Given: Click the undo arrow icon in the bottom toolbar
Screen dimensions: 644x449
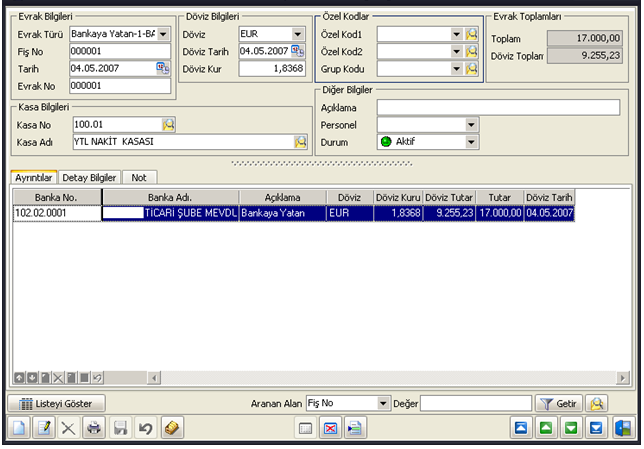Looking at the screenshot, I should pyautogui.click(x=145, y=428).
